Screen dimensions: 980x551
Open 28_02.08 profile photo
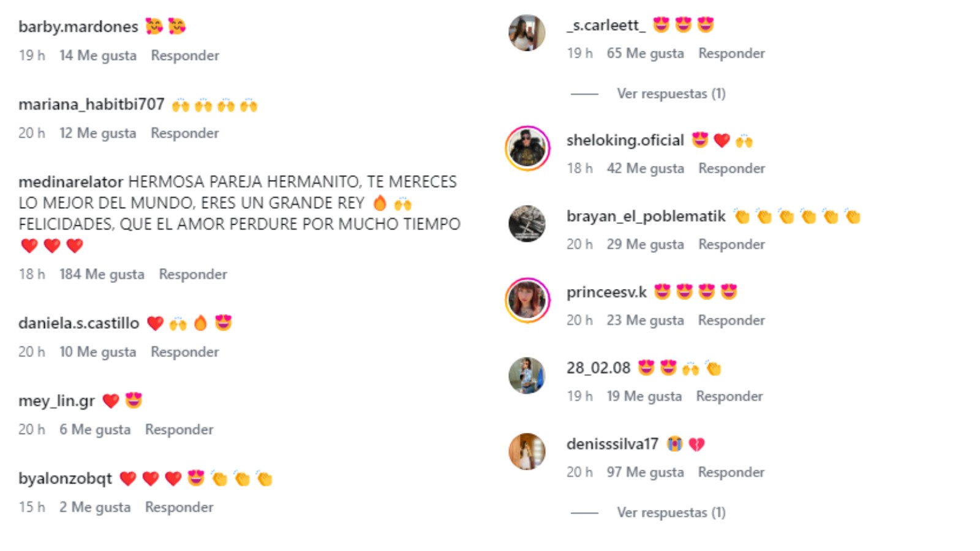pyautogui.click(x=527, y=375)
